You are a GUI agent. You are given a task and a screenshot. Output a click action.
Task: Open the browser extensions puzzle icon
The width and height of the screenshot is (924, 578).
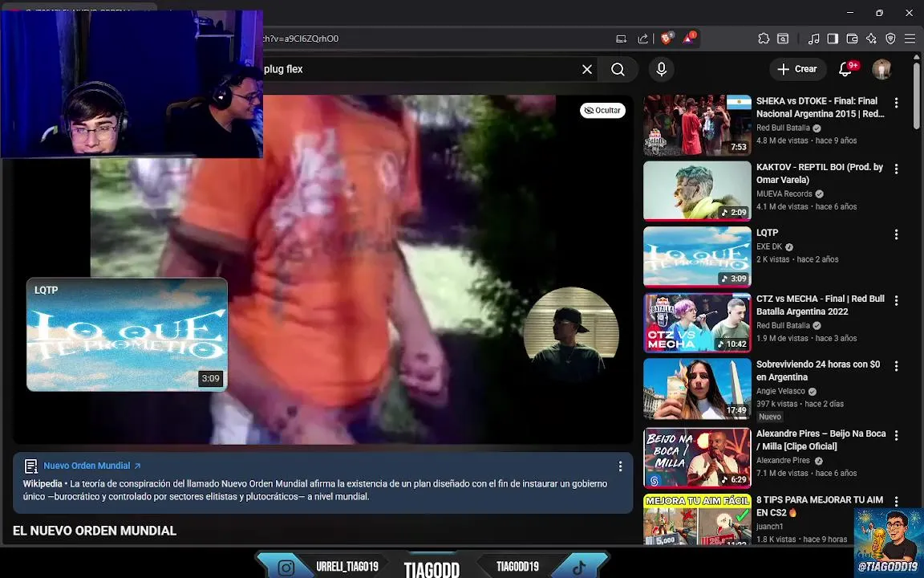pyautogui.click(x=764, y=39)
